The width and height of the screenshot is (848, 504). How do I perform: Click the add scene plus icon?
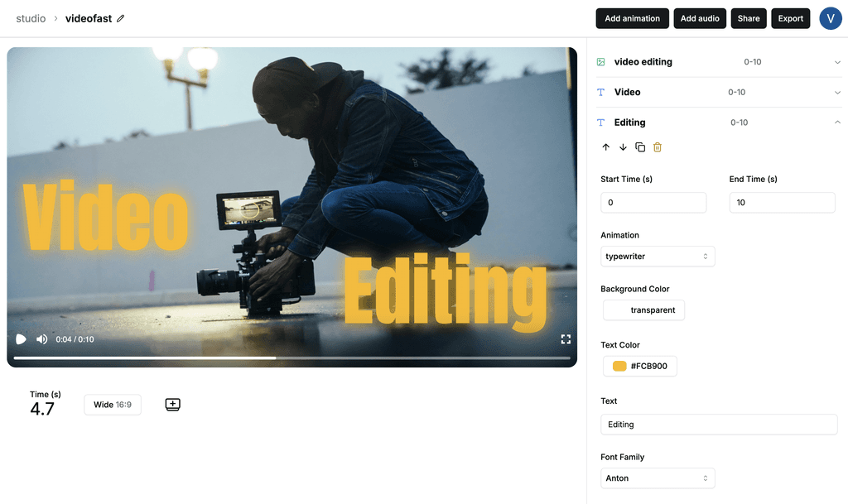[x=172, y=404]
